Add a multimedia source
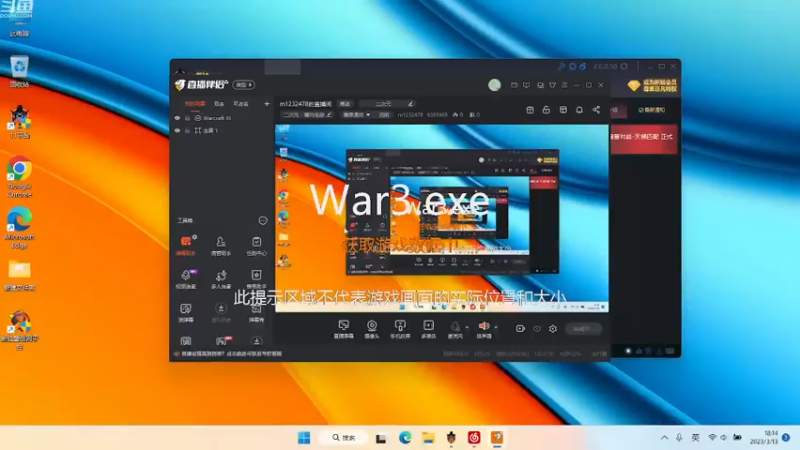 [x=429, y=329]
